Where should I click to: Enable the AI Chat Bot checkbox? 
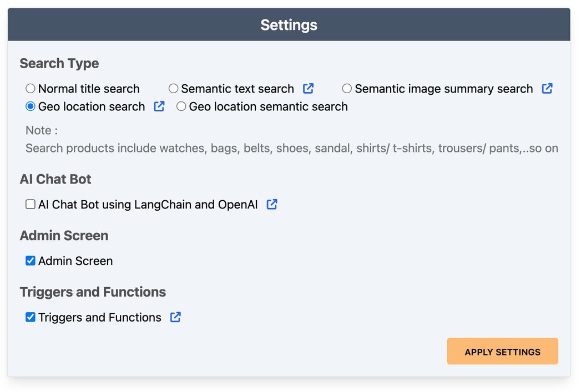(30, 204)
